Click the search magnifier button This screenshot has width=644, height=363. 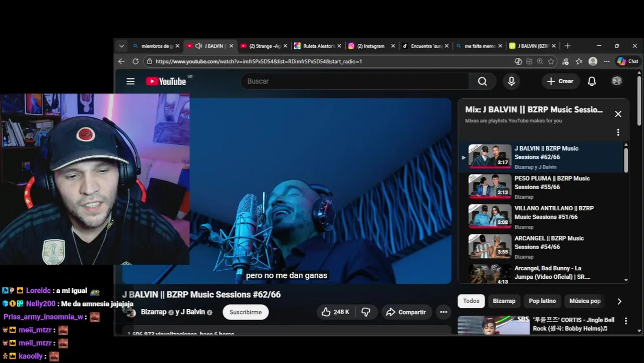[x=482, y=81]
